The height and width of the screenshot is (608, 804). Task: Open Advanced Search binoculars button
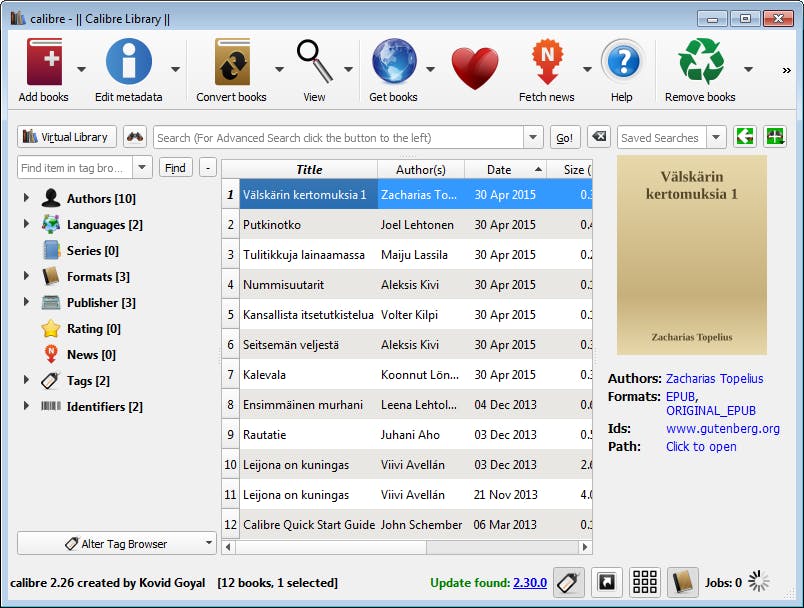[135, 137]
